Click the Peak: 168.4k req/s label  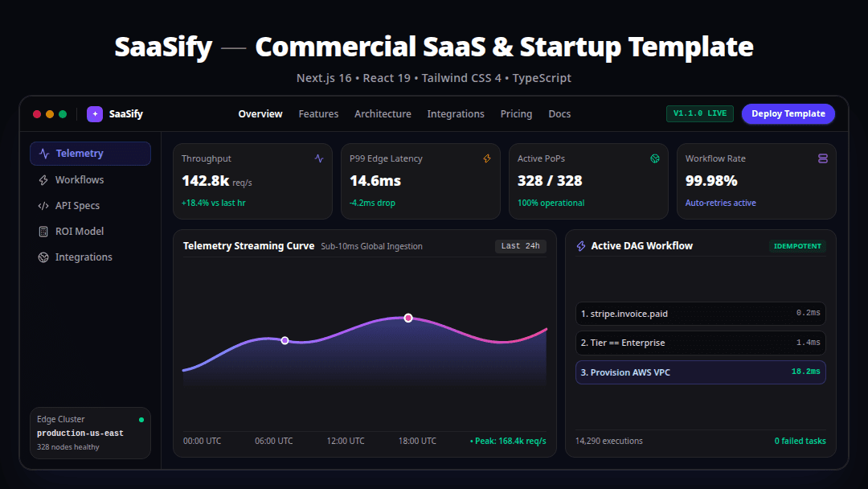pos(508,441)
